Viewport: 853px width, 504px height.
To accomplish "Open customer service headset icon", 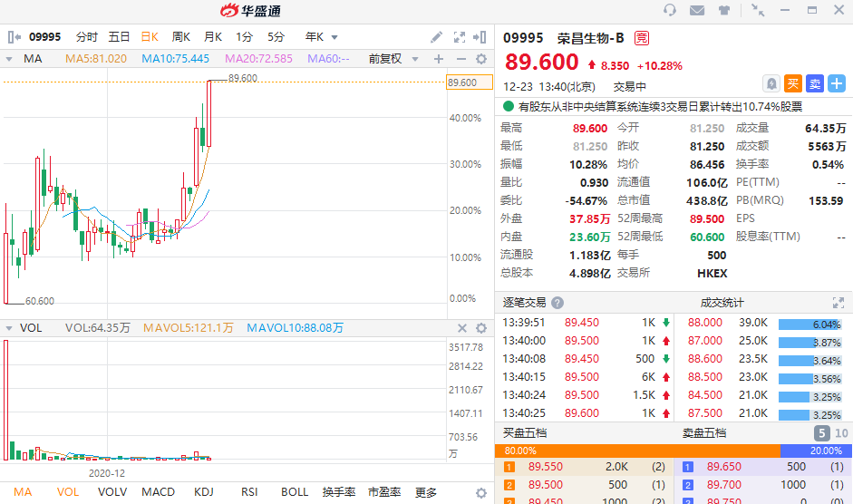I will (x=670, y=10).
